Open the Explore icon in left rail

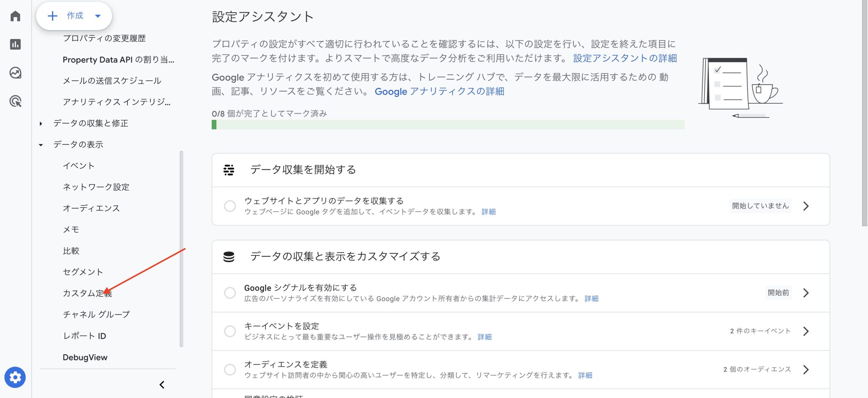(15, 73)
